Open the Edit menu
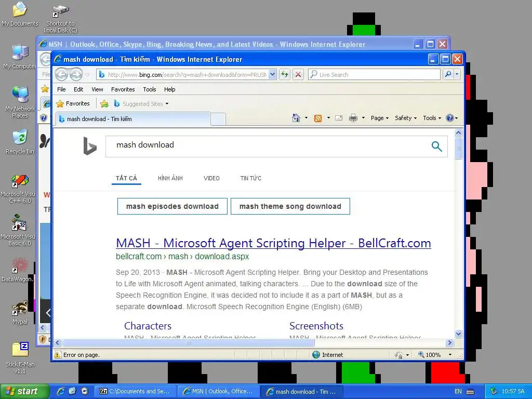 [78, 89]
